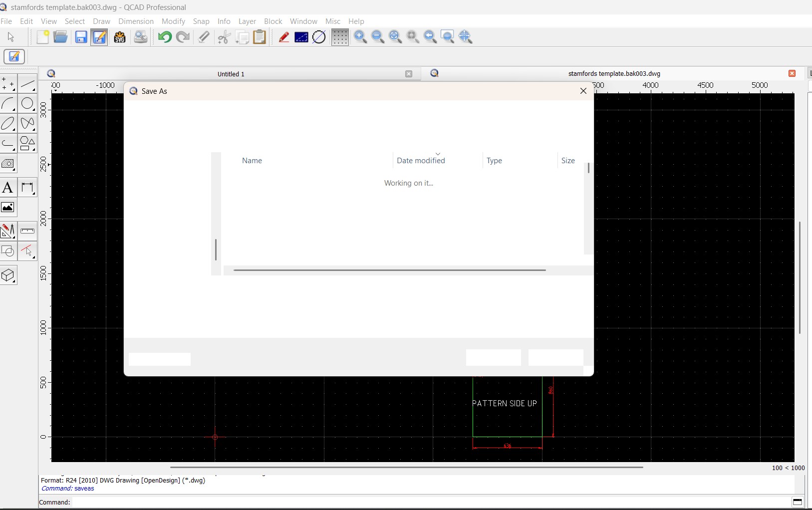Undo the last action
This screenshot has width=812, height=510.
[165, 37]
